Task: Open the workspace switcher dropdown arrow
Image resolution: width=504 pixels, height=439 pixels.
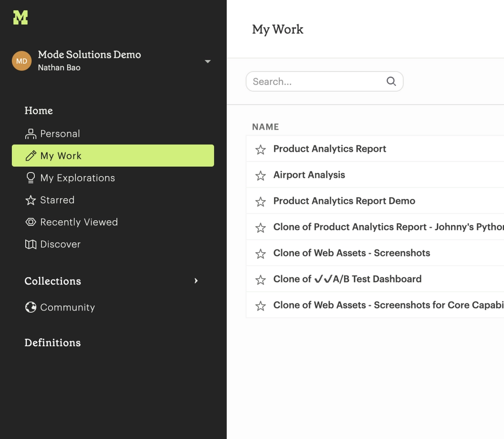Action: (207, 61)
